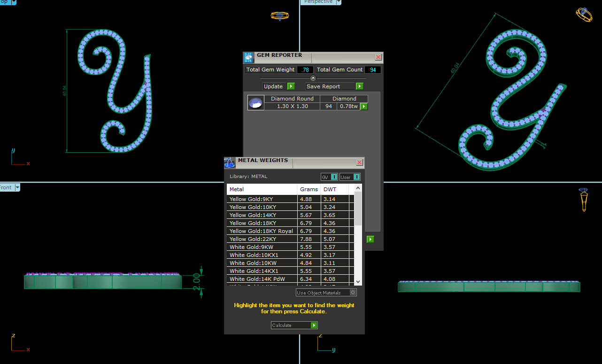
Task: Click the round diamond gem thumbnail
Action: (255, 103)
